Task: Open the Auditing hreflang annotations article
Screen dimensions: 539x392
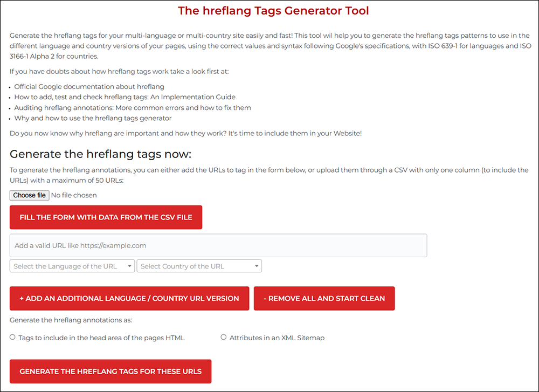Action: (133, 107)
